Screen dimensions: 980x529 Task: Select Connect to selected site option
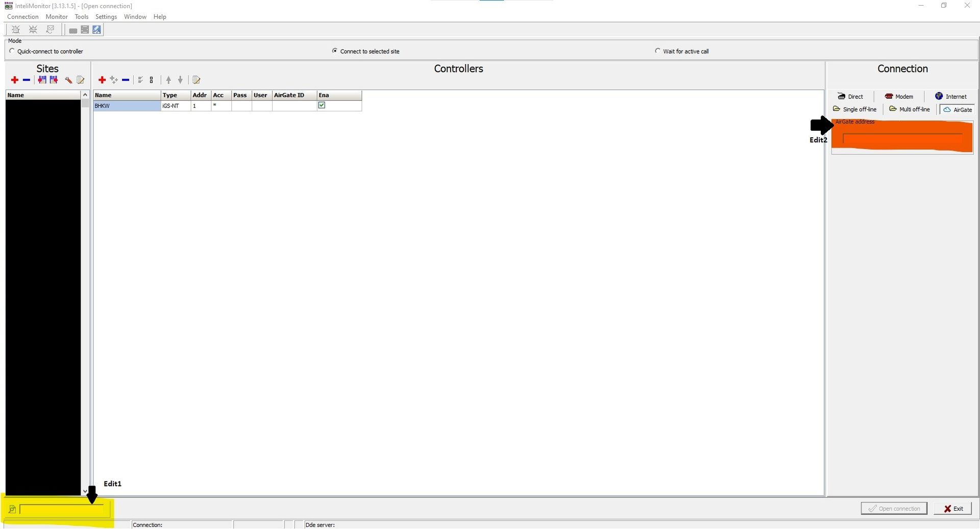tap(335, 51)
